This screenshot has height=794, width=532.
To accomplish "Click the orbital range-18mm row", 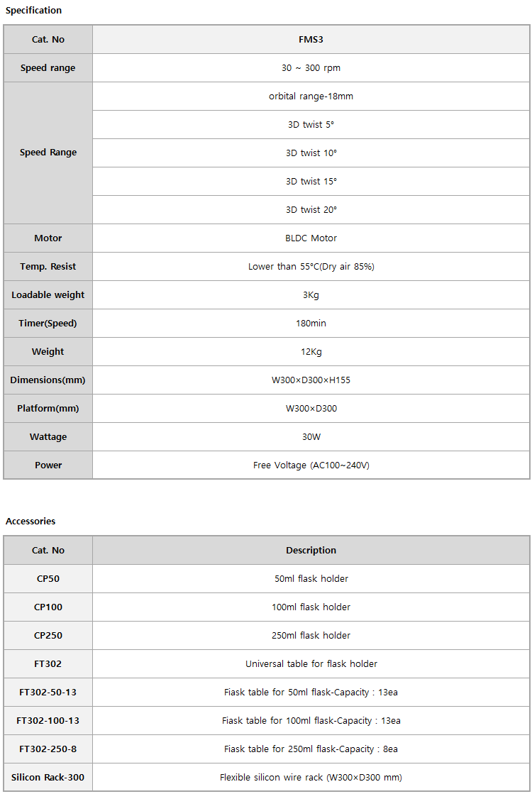I will 311,97.
